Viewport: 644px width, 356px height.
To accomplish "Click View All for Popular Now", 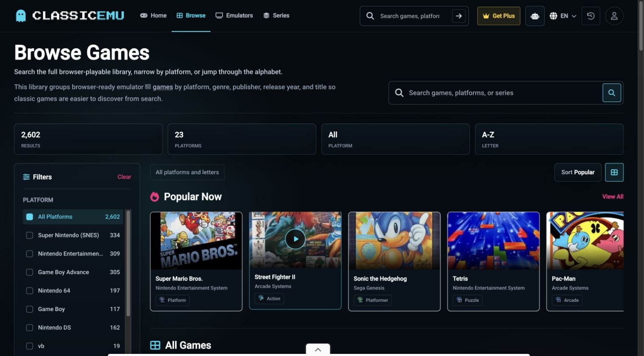I will click(x=613, y=197).
